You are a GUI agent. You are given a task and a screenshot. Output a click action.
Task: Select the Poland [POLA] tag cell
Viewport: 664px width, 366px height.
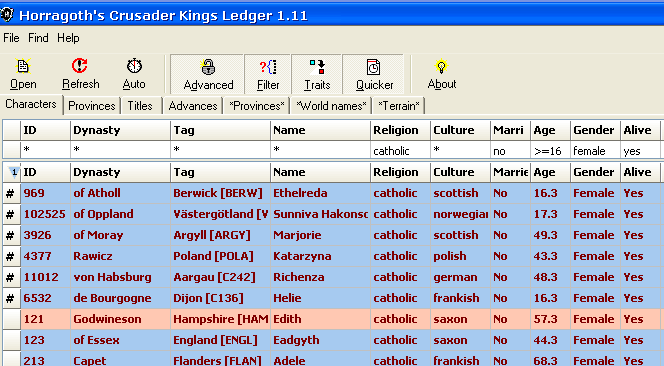[220, 256]
